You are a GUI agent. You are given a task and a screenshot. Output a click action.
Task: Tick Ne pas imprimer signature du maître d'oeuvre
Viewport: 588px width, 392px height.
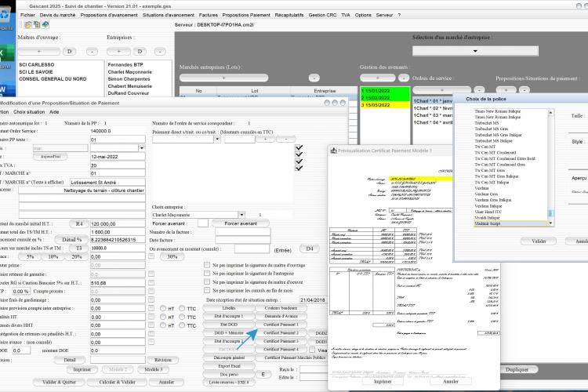click(x=207, y=281)
